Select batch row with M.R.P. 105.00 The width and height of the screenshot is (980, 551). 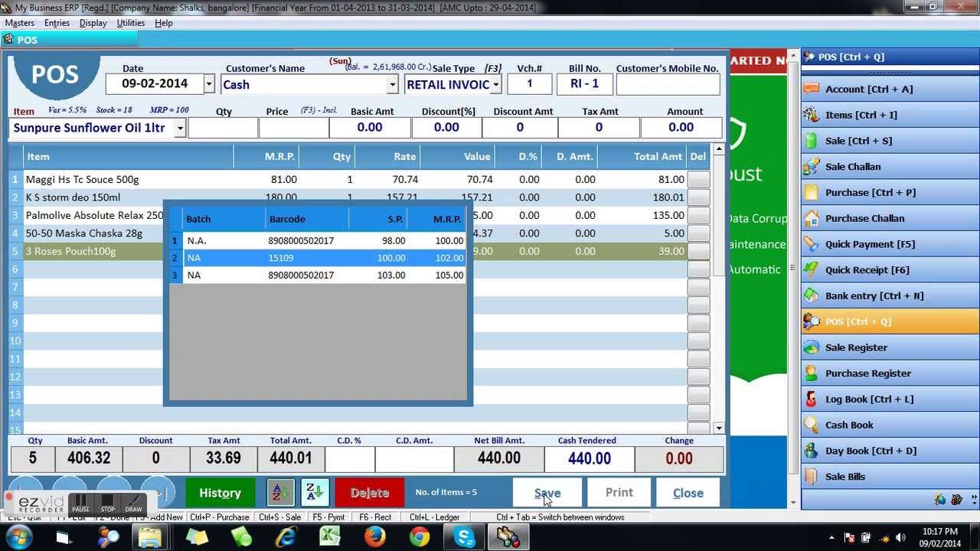click(x=317, y=275)
